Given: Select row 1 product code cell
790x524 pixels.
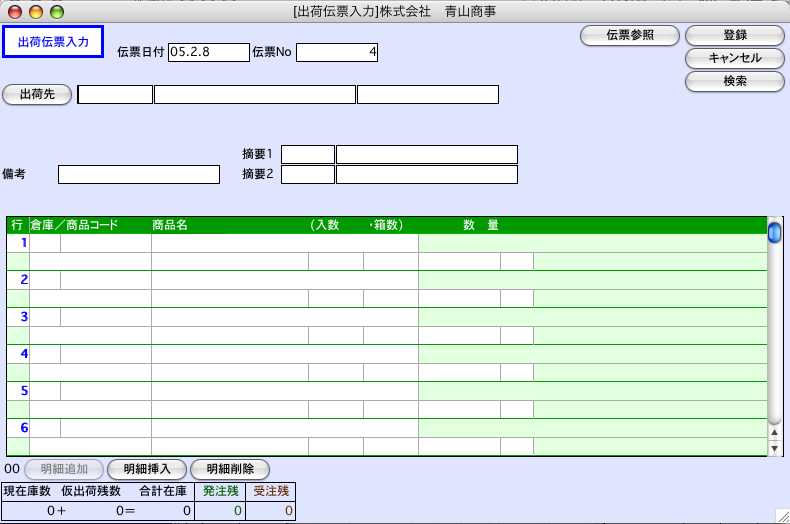Looking at the screenshot, I should pyautogui.click(x=106, y=243).
